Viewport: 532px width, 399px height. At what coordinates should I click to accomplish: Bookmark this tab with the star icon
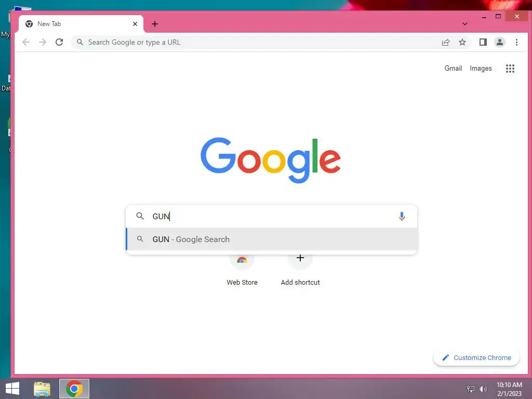tap(462, 42)
